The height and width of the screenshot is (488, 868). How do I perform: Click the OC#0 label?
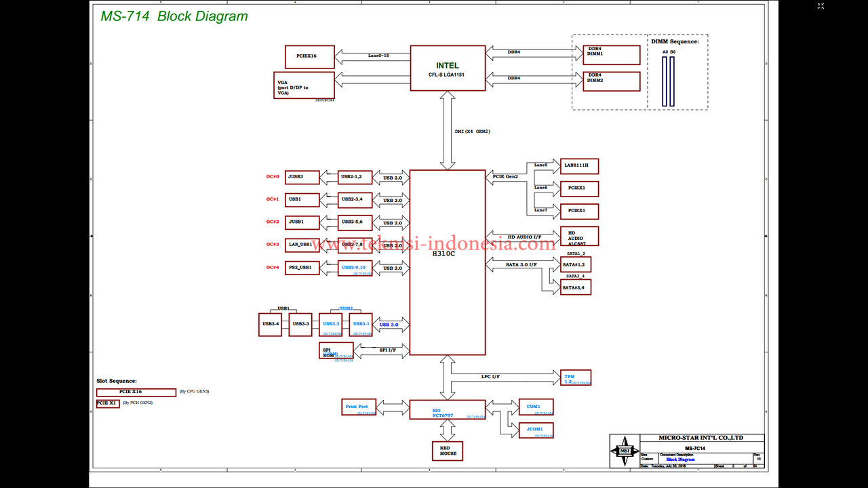[273, 177]
